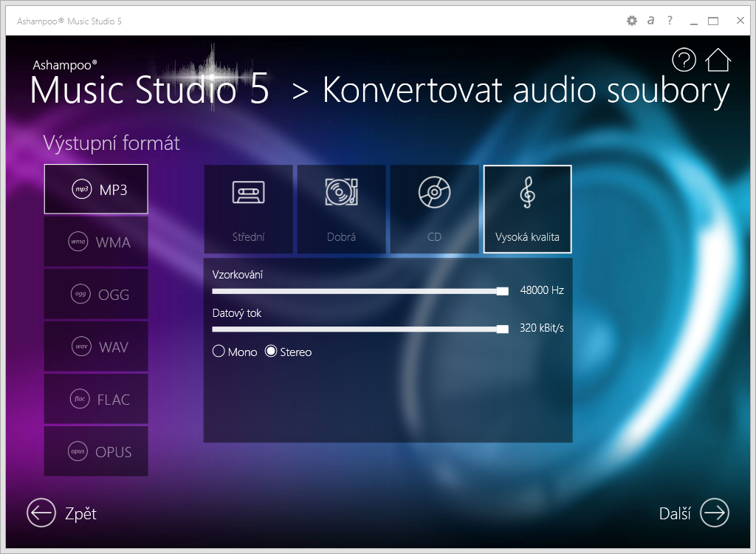Image resolution: width=756 pixels, height=554 pixels.
Task: Choose the CD quality preset
Action: coord(434,209)
